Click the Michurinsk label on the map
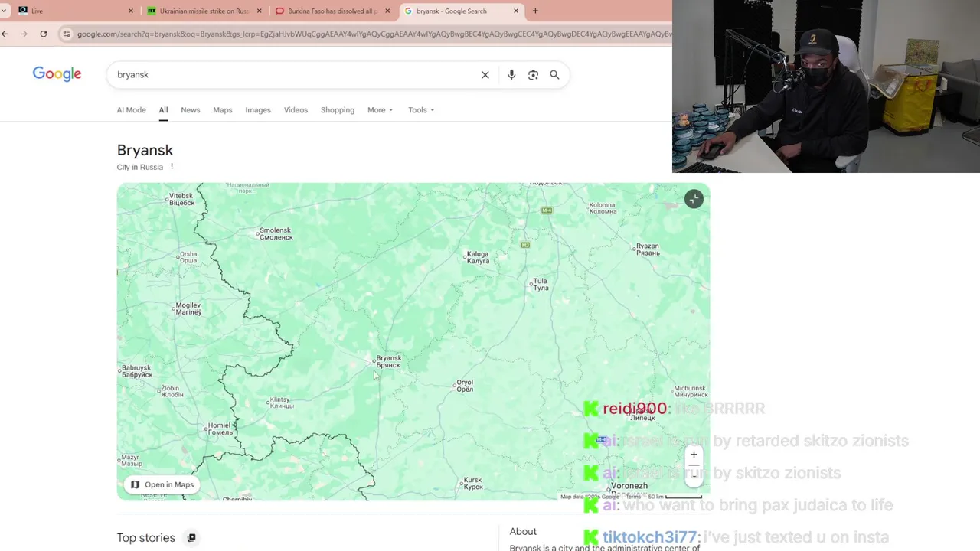The image size is (980, 551). point(690,391)
